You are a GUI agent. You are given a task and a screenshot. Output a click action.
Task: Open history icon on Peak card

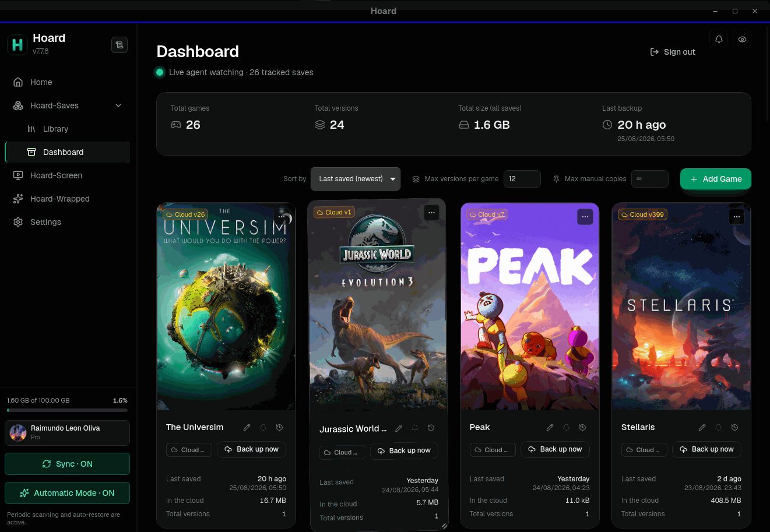pos(582,427)
